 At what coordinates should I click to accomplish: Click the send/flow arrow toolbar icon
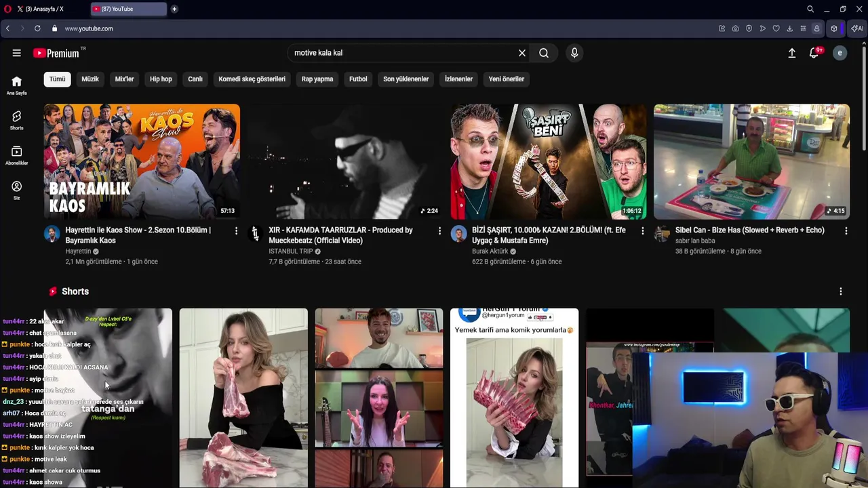[762, 28]
